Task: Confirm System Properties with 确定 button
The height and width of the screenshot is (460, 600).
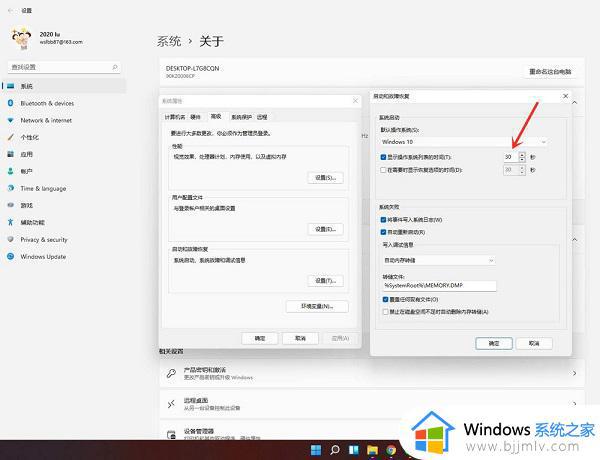Action: point(260,338)
